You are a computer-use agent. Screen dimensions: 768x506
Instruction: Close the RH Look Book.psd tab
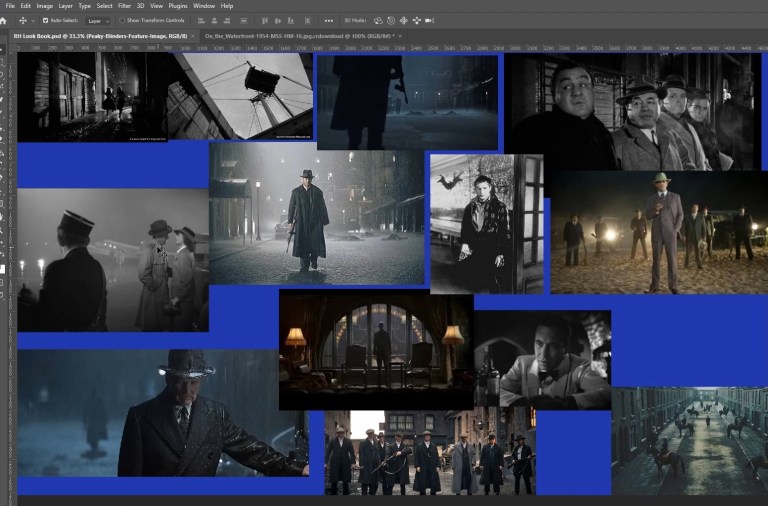point(191,35)
